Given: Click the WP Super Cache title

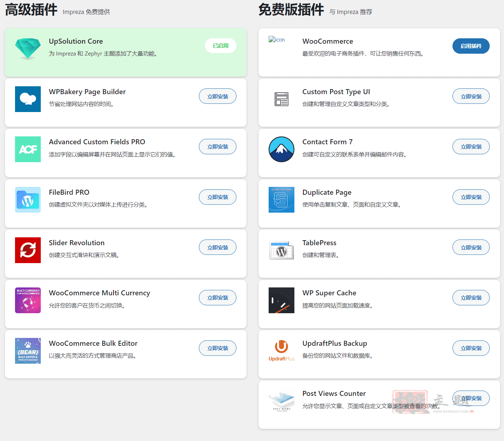Looking at the screenshot, I should click(x=329, y=293).
